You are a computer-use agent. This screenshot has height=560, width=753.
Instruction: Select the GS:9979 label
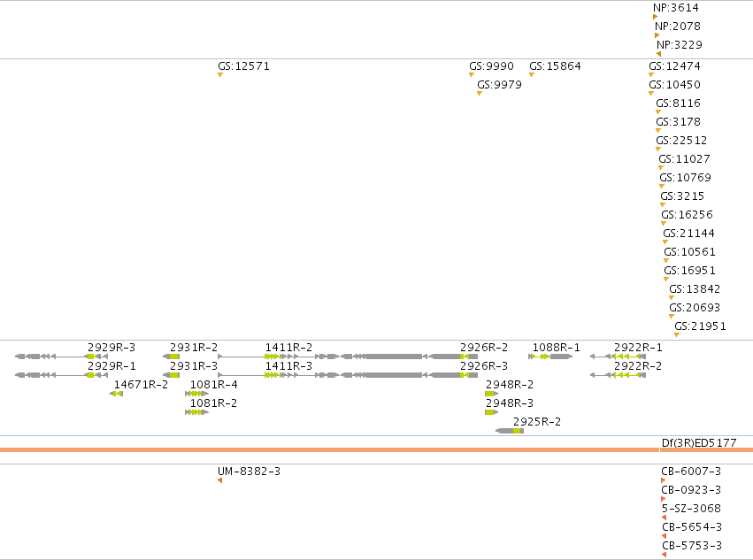coord(499,85)
